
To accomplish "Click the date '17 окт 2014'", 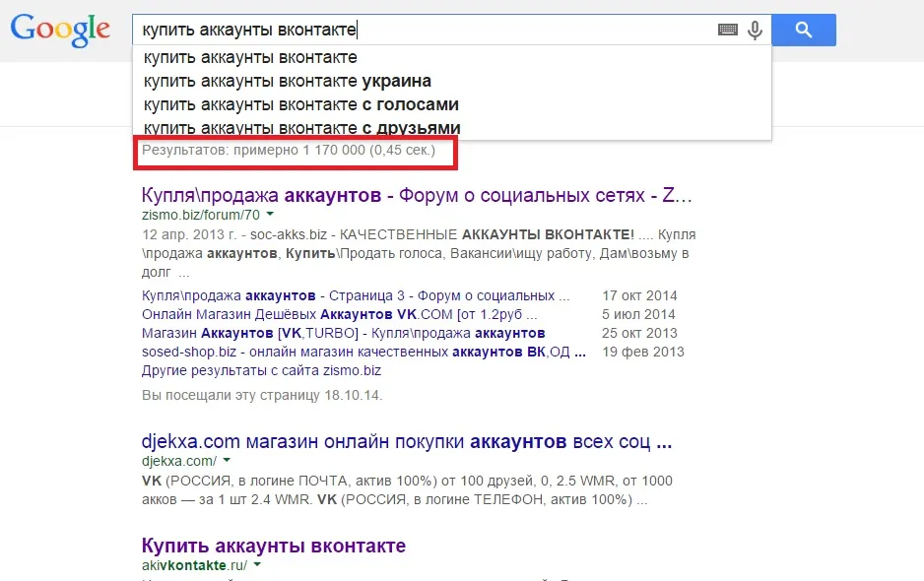I will (639, 295).
